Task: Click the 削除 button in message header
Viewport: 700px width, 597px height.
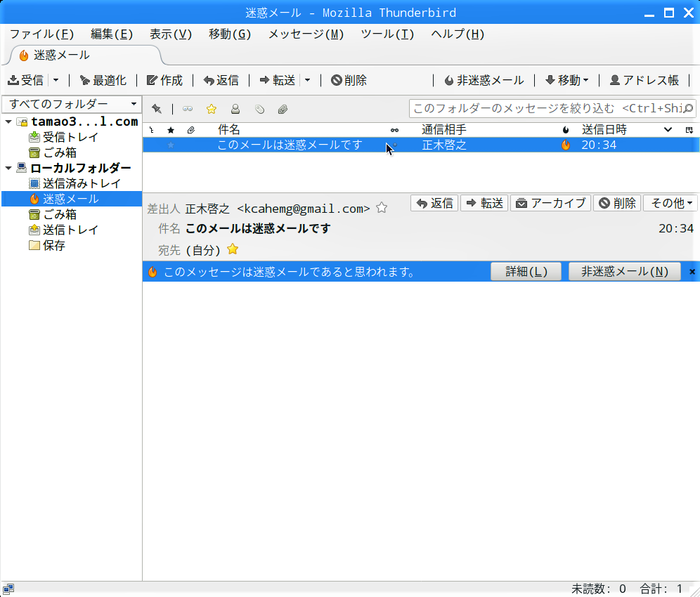Action: click(617, 204)
